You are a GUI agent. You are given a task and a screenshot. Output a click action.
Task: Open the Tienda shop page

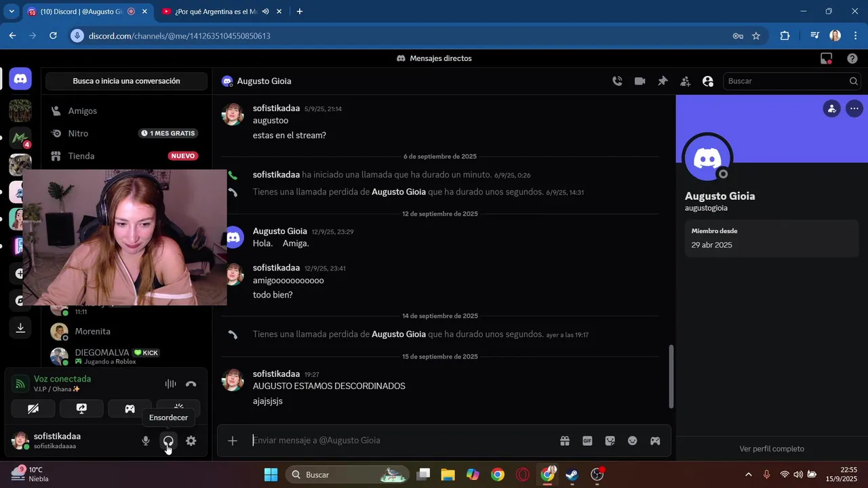point(126,156)
